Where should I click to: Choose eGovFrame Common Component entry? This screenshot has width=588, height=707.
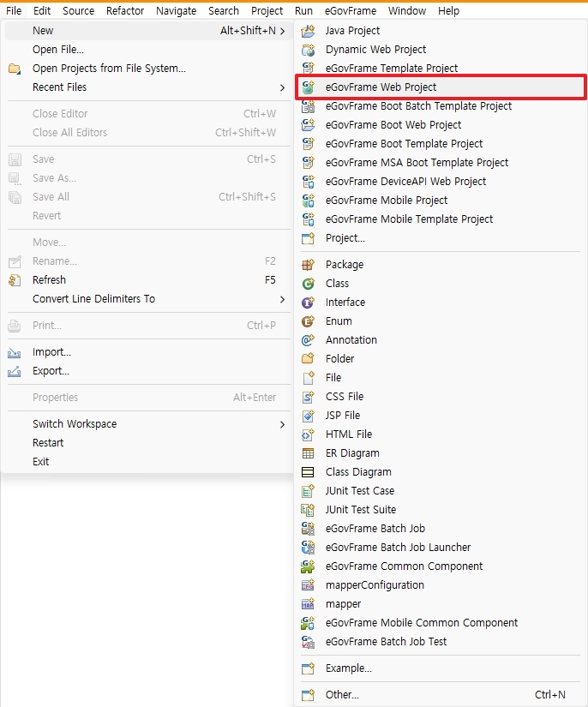[x=441, y=566]
